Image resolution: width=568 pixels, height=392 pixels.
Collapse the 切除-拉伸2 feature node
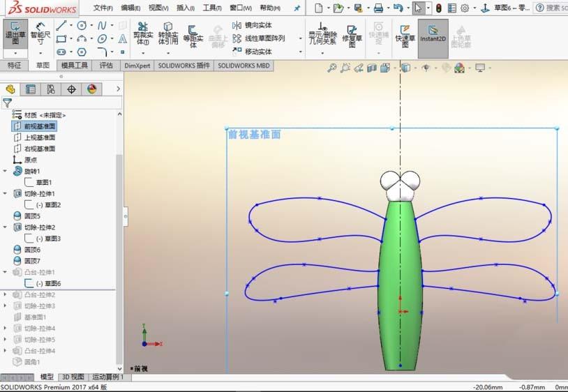click(5, 227)
